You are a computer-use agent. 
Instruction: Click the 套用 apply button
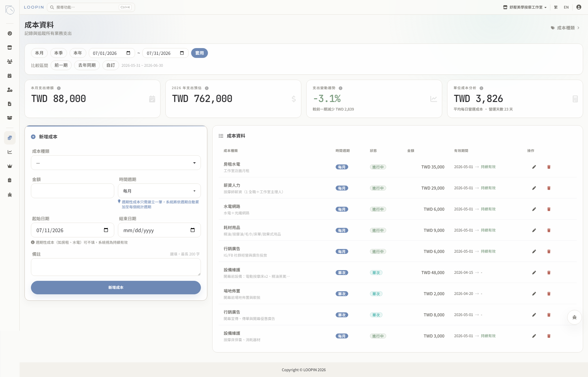click(199, 53)
